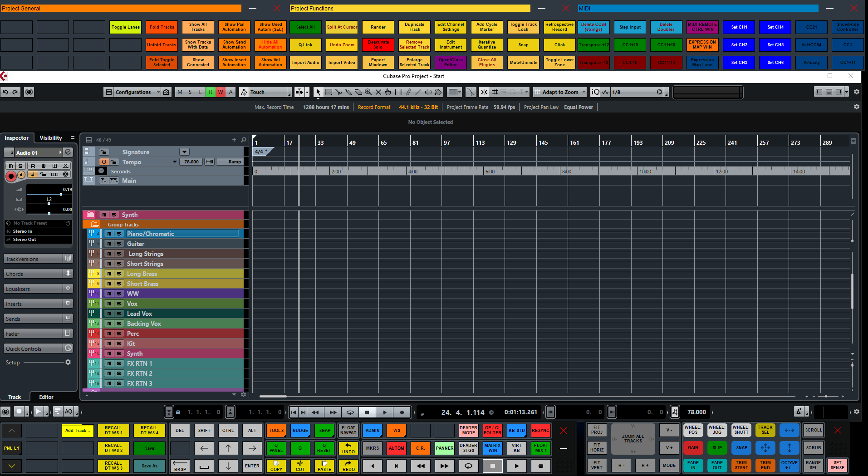Mute the Guitar track
Screen dimensions: 868x476
pyautogui.click(x=109, y=244)
